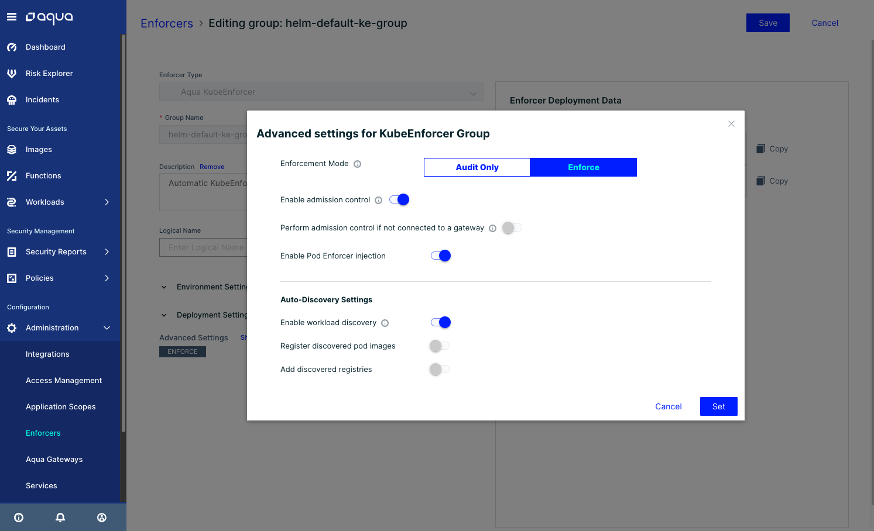Click info icon next to gateway option
Image resolution: width=874 pixels, height=531 pixels.
[x=493, y=228]
